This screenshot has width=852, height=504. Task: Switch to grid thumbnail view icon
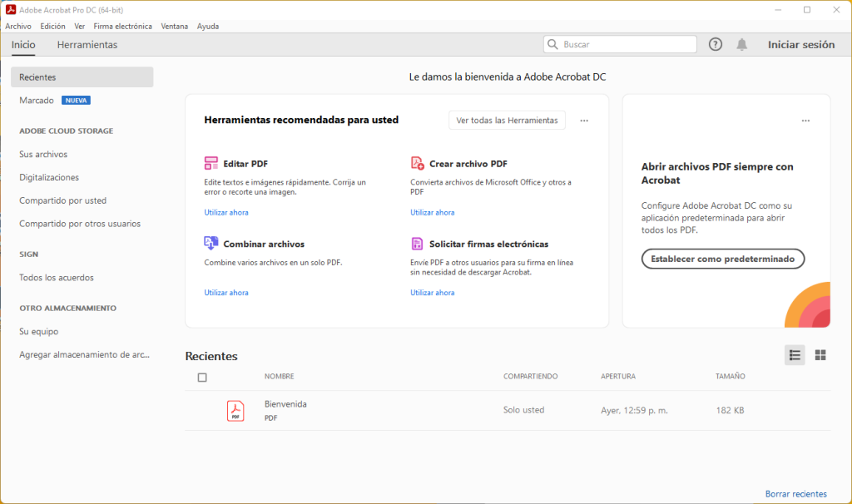820,355
